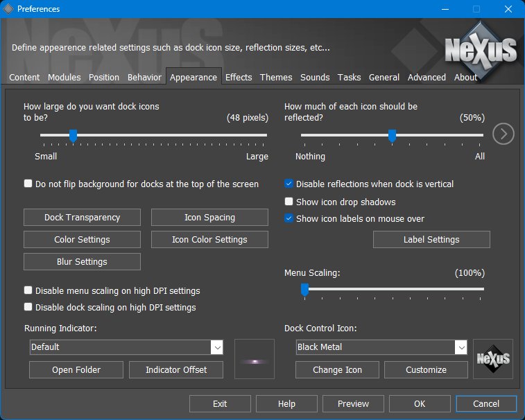525x420 pixels.
Task: Click the Nexus dock control icon preview
Action: coord(493,359)
